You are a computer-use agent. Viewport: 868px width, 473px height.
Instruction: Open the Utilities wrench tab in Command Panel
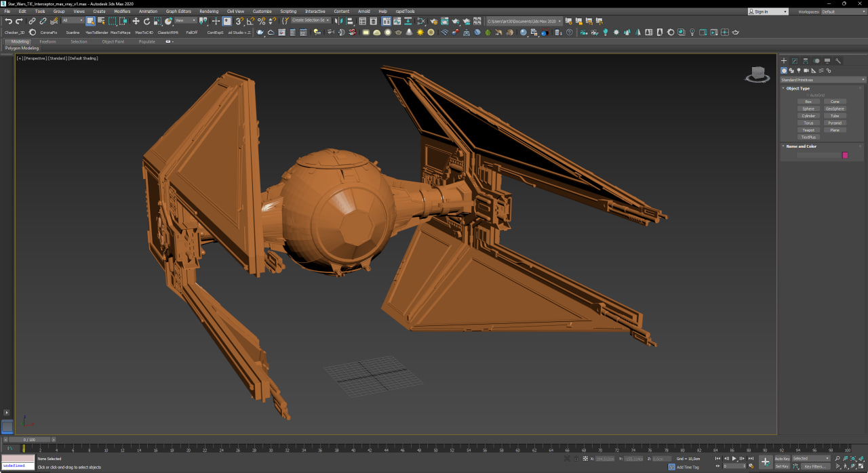pos(838,61)
